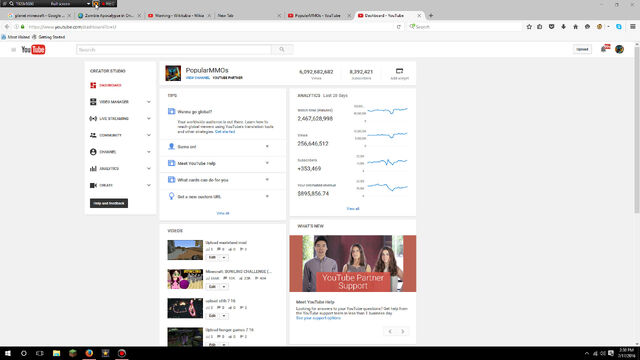Go to previous What's New slide

click(x=390, y=331)
